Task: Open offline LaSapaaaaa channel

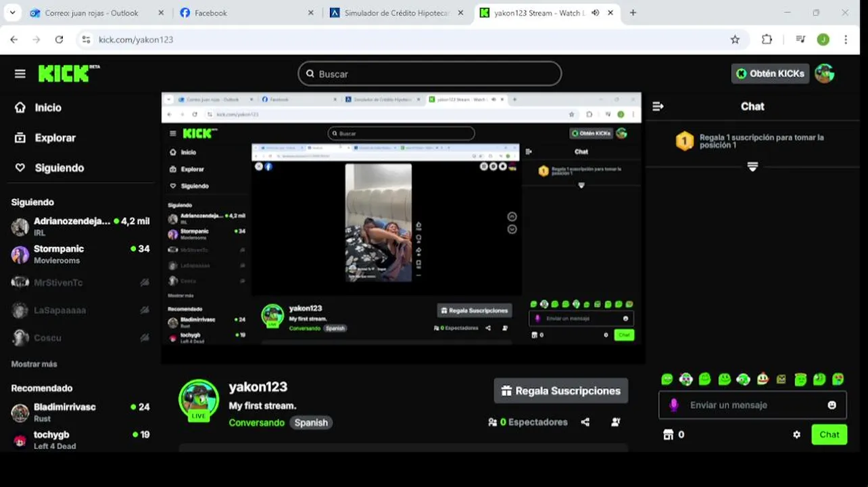Action: 80,310
